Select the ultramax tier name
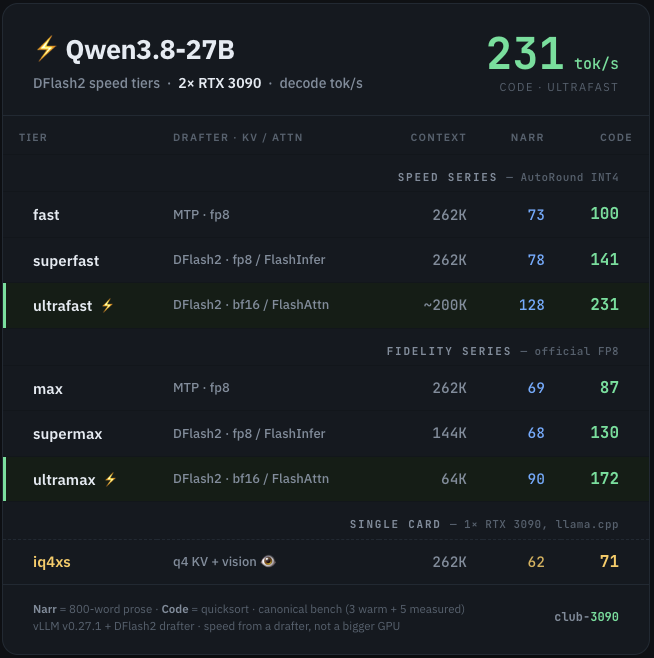This screenshot has height=658, width=654. coord(64,480)
